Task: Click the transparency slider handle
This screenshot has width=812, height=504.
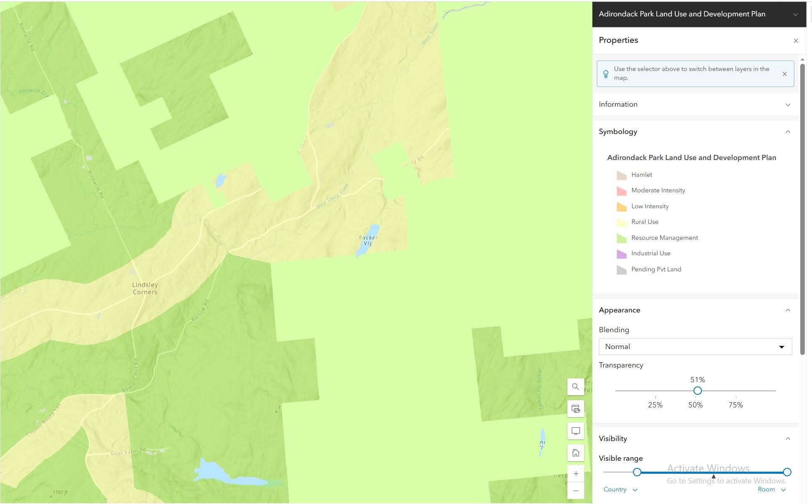Action: [697, 391]
